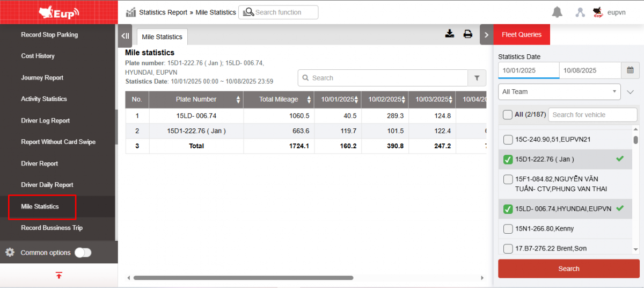Collapse the Fleet Queries panel arrow
This screenshot has width=644, height=288.
486,35
